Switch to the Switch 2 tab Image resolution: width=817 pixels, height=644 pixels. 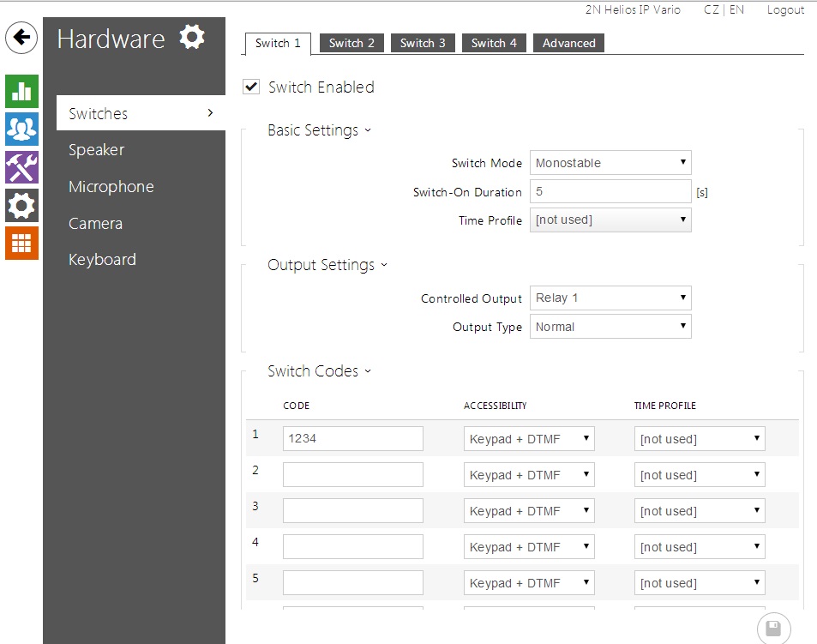351,43
